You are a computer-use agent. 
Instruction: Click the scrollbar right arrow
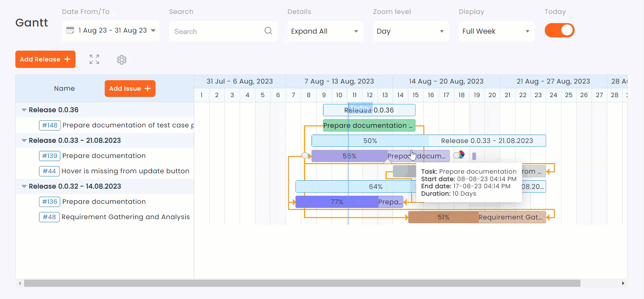coord(623,283)
